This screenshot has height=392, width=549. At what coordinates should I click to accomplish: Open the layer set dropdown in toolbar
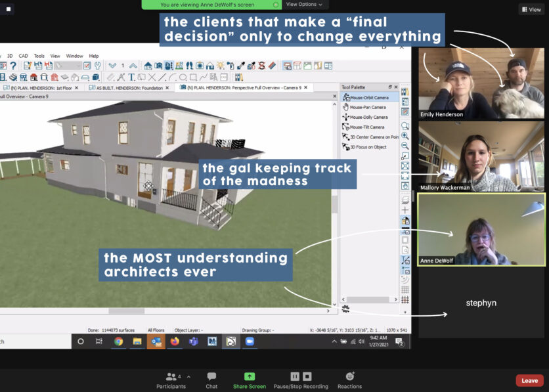[x=68, y=66]
